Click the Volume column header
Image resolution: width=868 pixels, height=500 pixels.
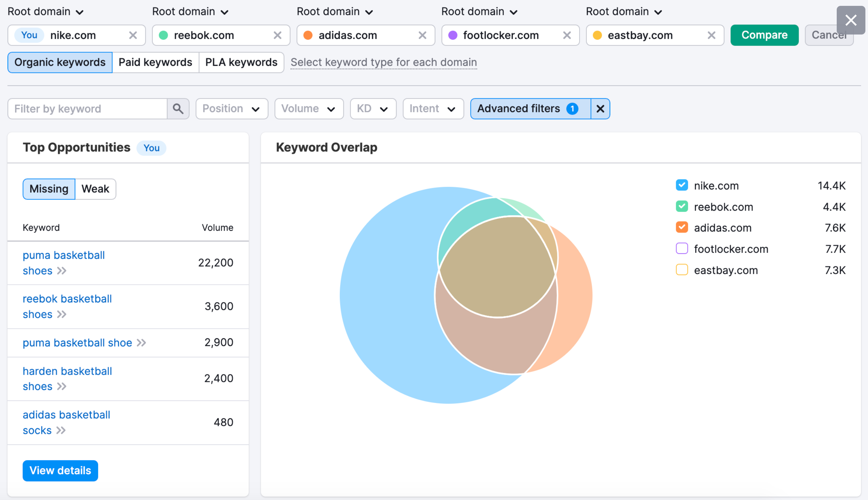point(217,227)
